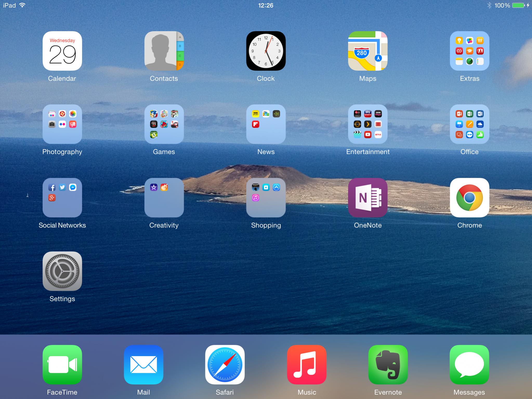Image resolution: width=532 pixels, height=399 pixels.
Task: Open the News folder
Action: (266, 124)
